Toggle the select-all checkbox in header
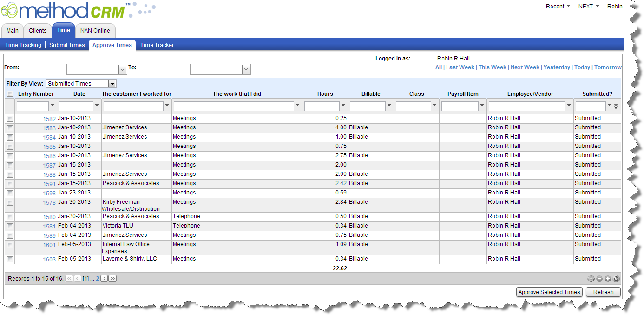Viewport: 644px width, 315px height. tap(10, 94)
